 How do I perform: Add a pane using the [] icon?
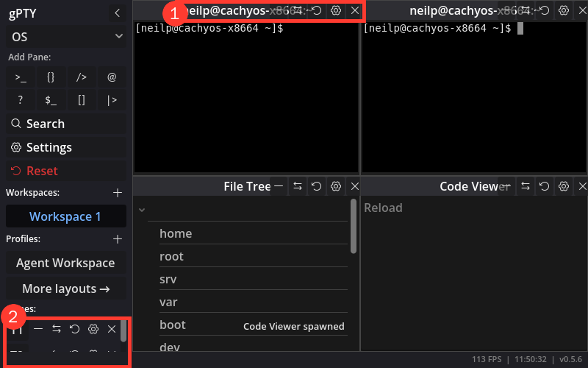[x=82, y=100]
